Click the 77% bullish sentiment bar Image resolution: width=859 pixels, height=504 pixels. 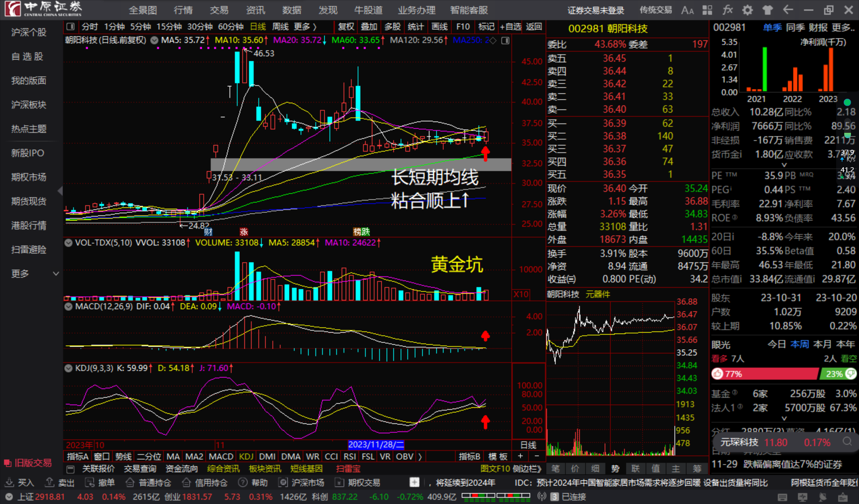tap(765, 374)
